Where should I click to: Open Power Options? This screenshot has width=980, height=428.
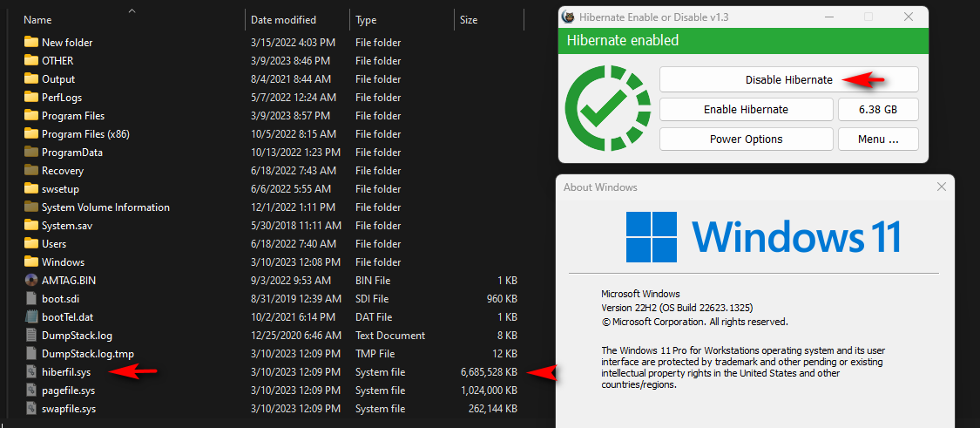pos(747,139)
